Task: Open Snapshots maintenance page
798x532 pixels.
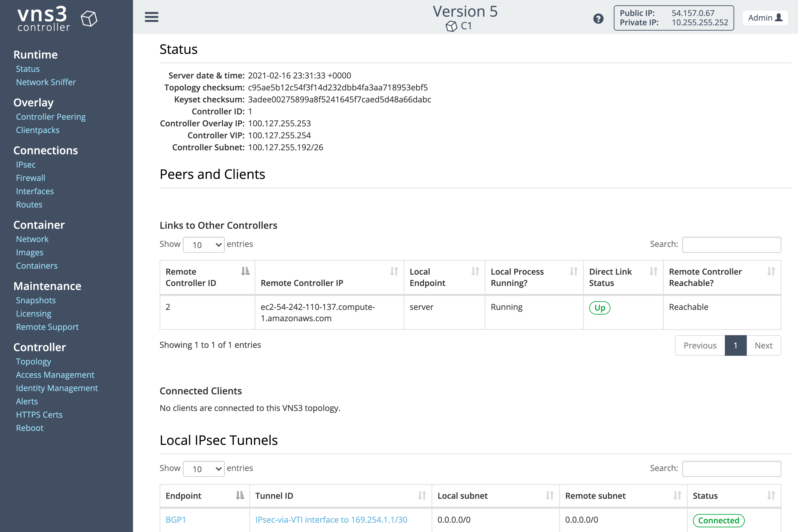Action: click(36, 300)
